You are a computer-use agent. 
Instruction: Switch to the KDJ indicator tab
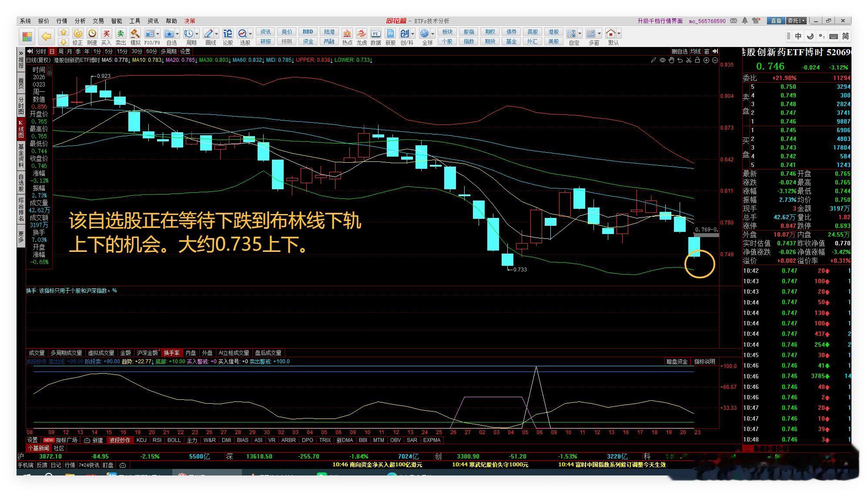pos(141,440)
